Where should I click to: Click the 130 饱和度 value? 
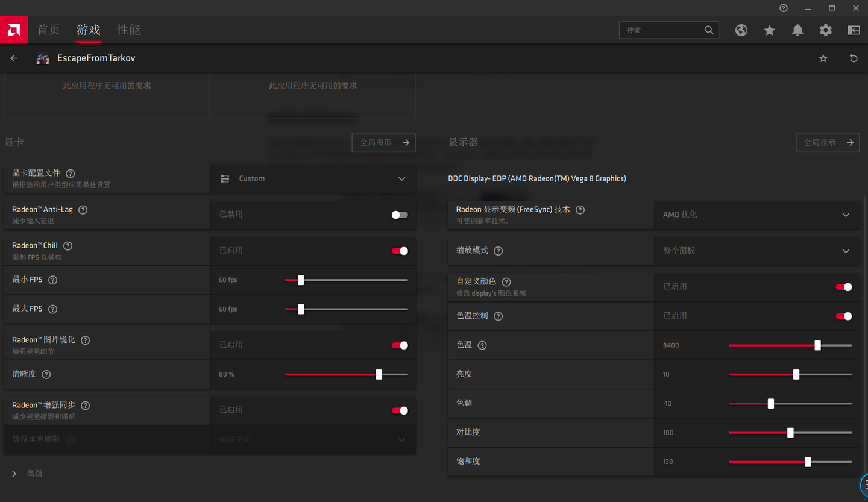(x=668, y=462)
